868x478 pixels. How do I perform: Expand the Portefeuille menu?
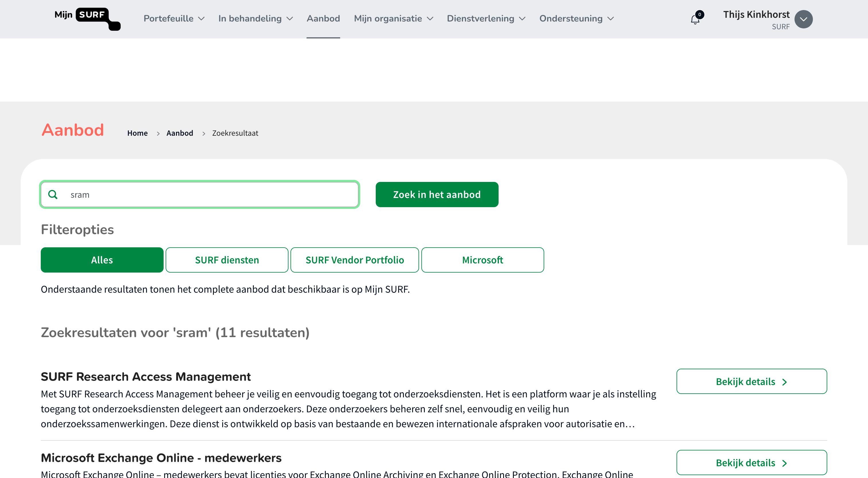tap(174, 19)
